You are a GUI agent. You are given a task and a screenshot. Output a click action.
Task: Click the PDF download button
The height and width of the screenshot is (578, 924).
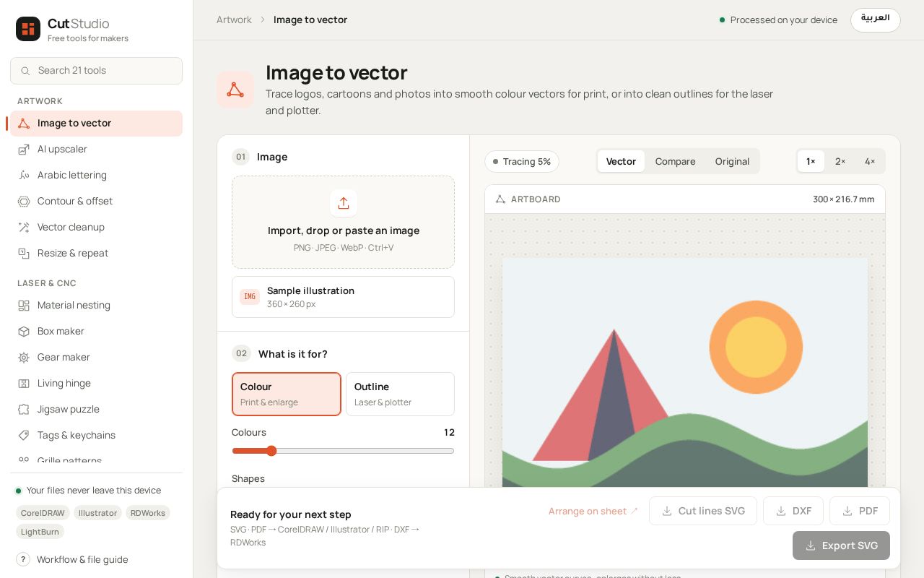point(860,511)
